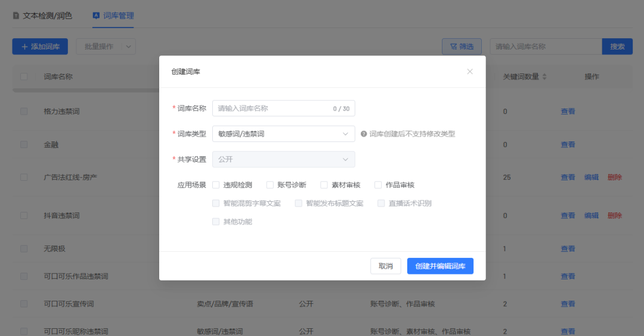This screenshot has width=644, height=336.
Task: Toggle the 智能混剪字幕文案 checkbox
Action: pyautogui.click(x=216, y=203)
